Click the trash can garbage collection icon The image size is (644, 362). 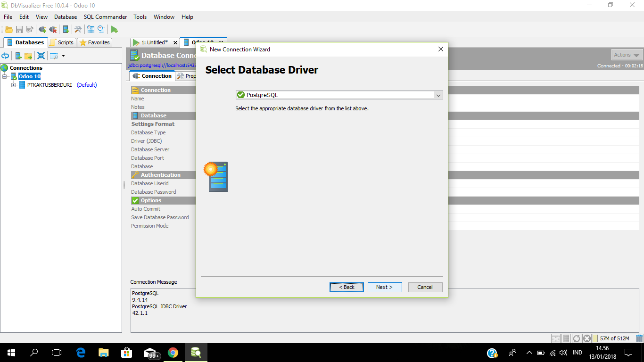coord(639,338)
